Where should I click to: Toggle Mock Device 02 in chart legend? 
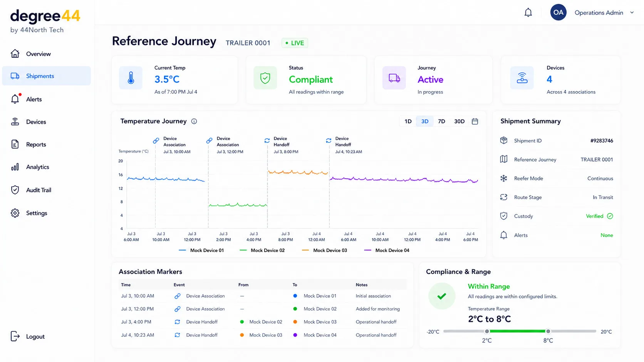pos(262,250)
